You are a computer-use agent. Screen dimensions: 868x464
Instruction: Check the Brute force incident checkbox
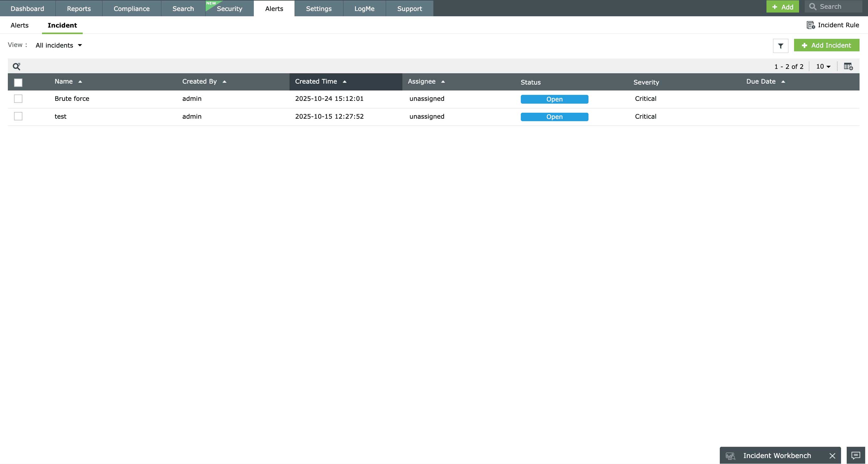coord(18,99)
